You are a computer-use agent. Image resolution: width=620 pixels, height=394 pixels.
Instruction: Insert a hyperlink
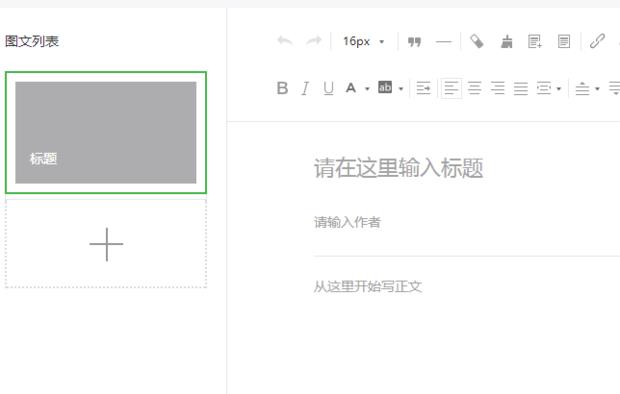pos(597,41)
